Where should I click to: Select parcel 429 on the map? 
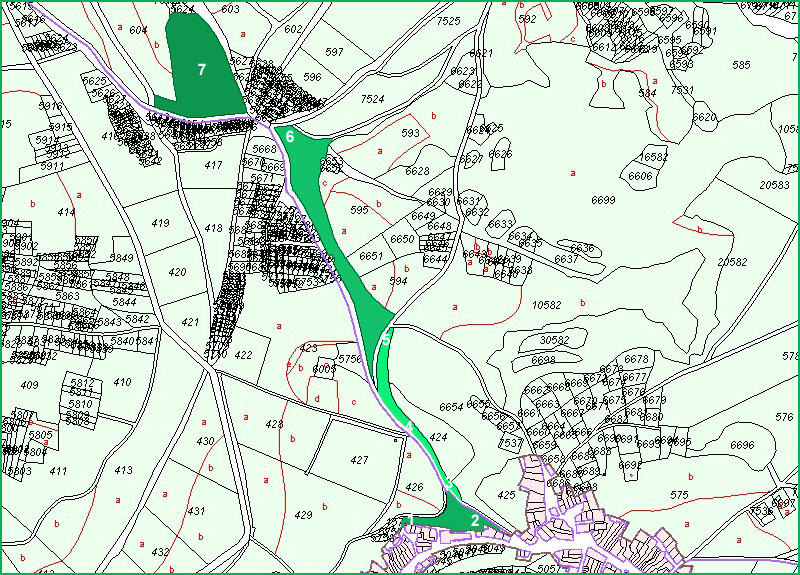tap(304, 514)
